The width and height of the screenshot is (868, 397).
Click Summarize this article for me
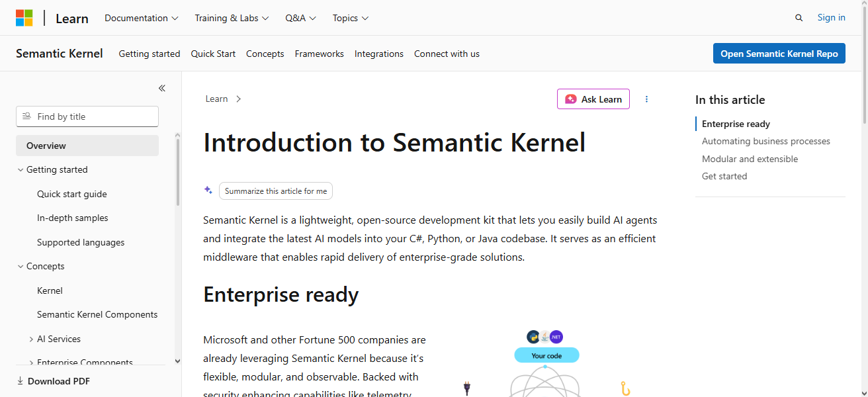pos(276,191)
